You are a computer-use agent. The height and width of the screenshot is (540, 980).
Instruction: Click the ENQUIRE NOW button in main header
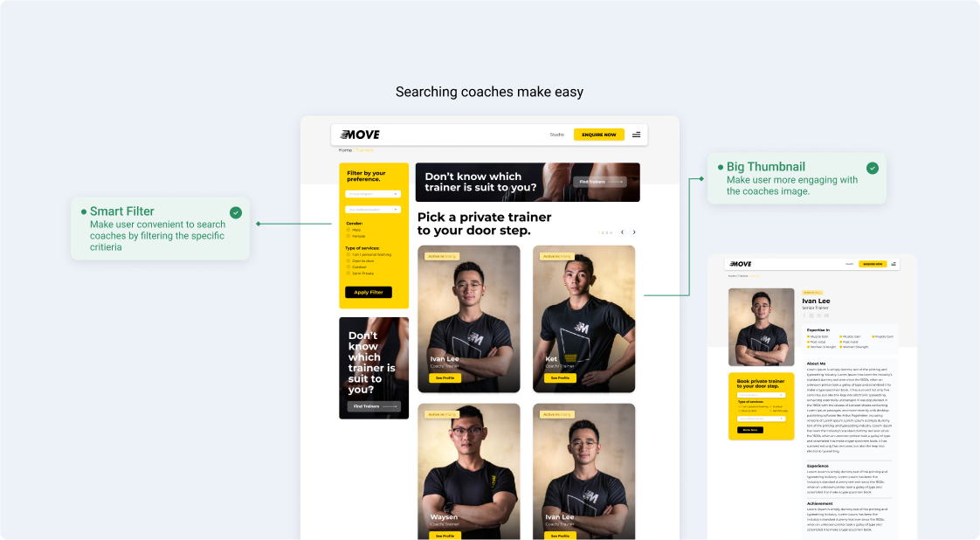(599, 135)
